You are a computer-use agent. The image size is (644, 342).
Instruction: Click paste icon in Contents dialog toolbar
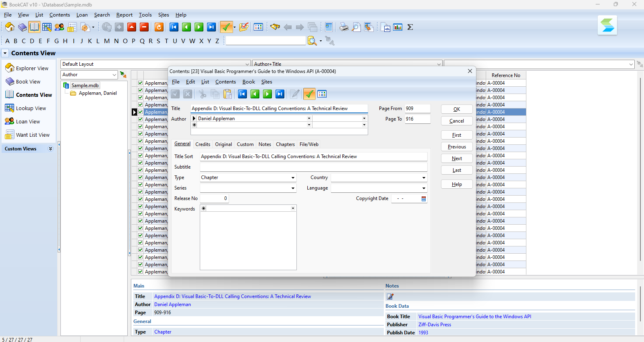pos(228,94)
